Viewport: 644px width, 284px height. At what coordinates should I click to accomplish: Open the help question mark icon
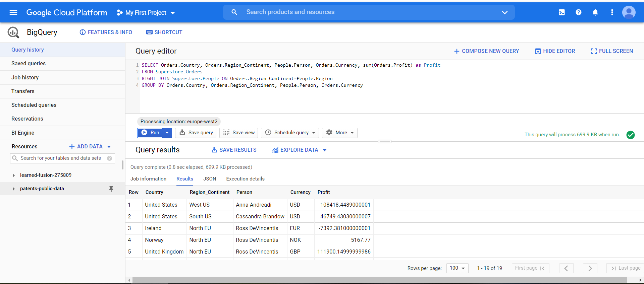point(579,12)
